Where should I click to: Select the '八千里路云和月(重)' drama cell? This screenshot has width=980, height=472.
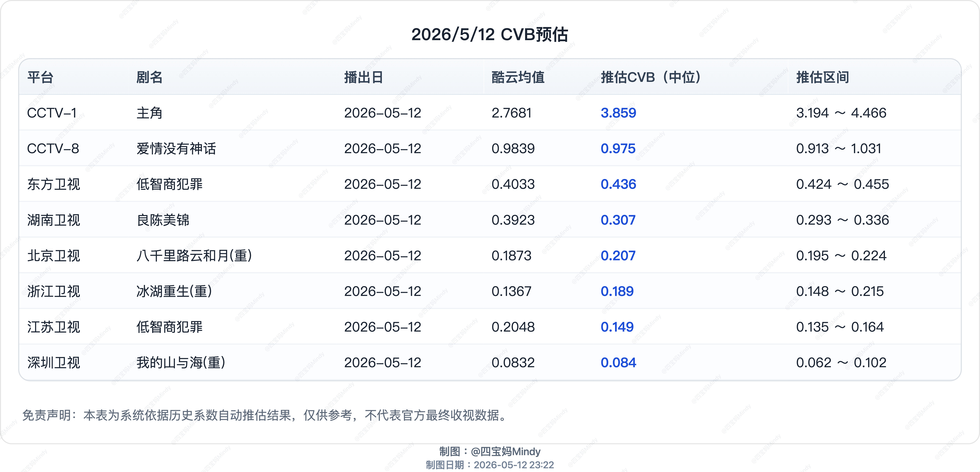(x=194, y=256)
